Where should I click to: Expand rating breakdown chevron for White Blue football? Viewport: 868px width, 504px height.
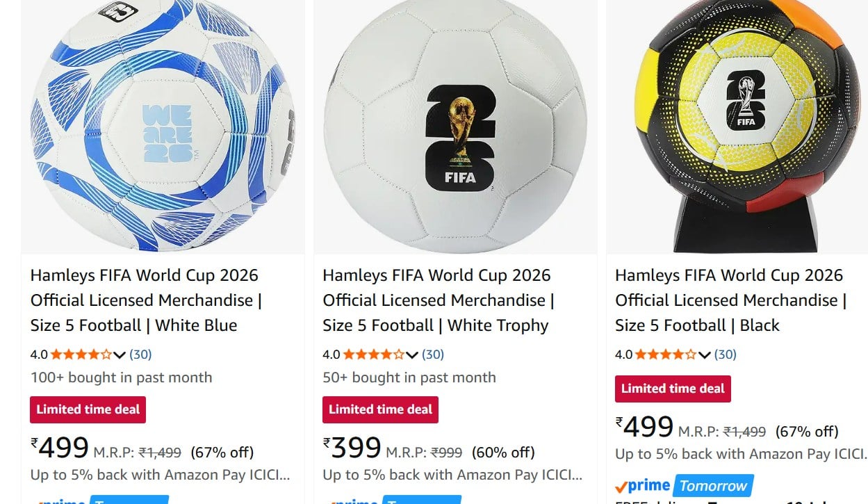click(x=120, y=355)
